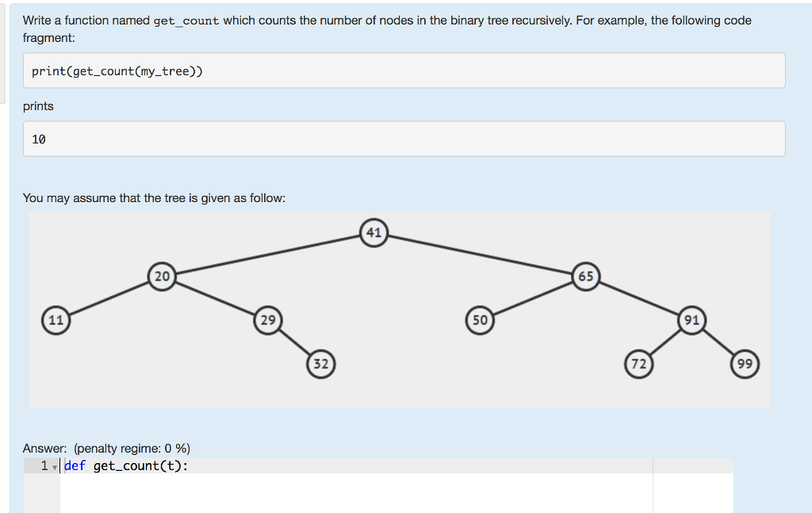This screenshot has width=812, height=513.
Task: Click inside the answer code editor
Action: [317, 488]
